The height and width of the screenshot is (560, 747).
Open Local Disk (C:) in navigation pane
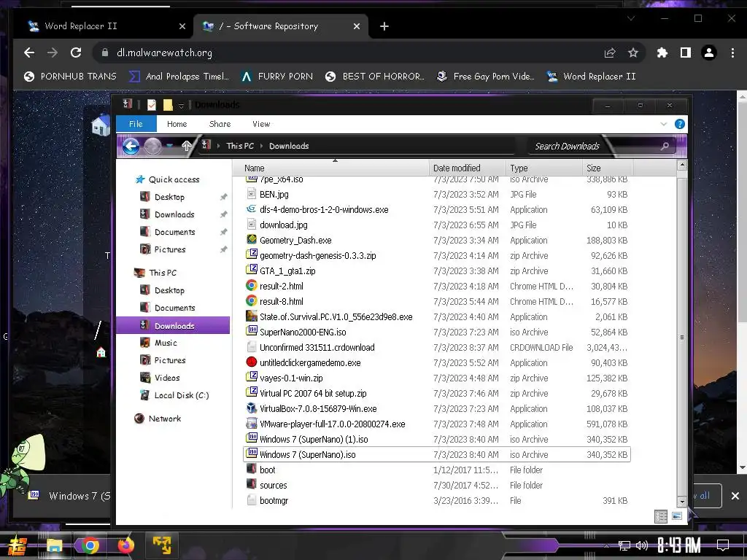175,395
